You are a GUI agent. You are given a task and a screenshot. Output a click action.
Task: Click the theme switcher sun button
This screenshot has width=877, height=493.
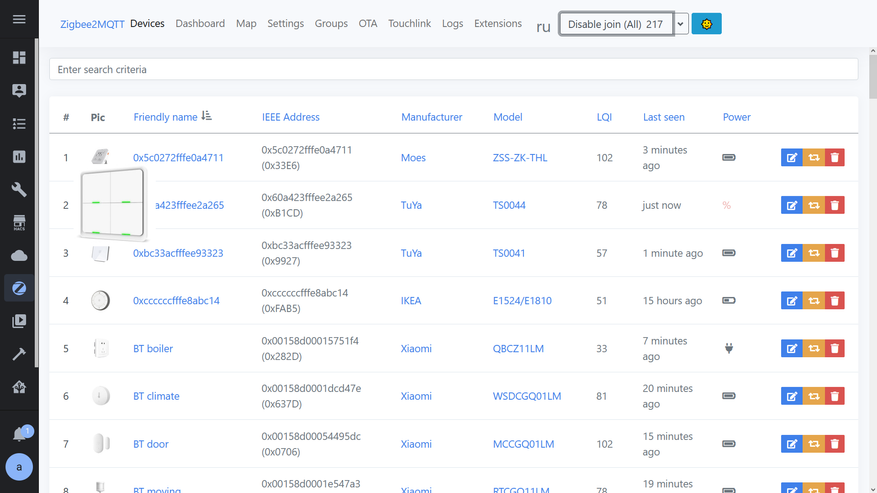click(x=706, y=24)
